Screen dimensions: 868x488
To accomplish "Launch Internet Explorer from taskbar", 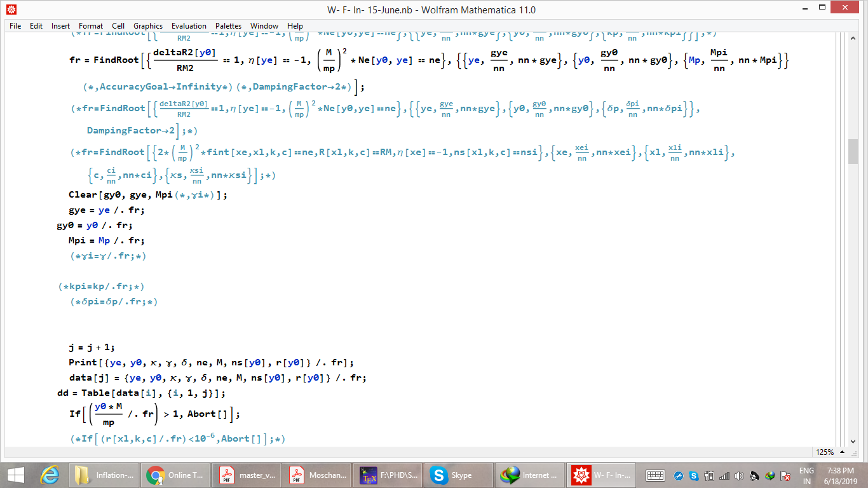I will pyautogui.click(x=50, y=475).
